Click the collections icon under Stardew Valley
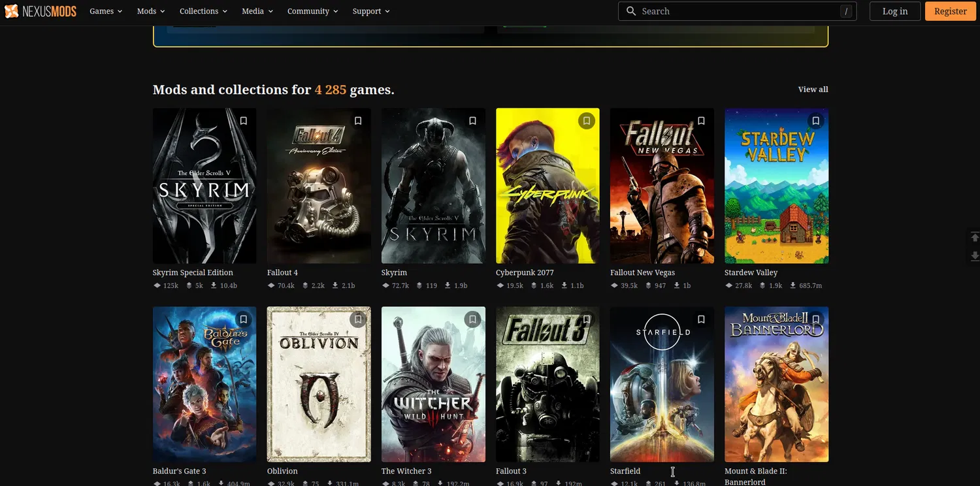Screen dimensions: 980x486 pos(762,285)
